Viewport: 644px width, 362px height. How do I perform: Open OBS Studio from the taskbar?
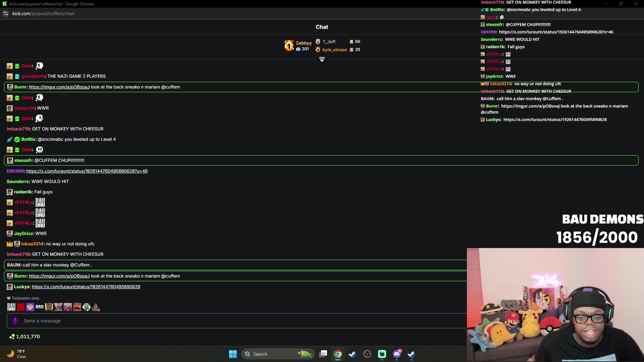pos(367,354)
